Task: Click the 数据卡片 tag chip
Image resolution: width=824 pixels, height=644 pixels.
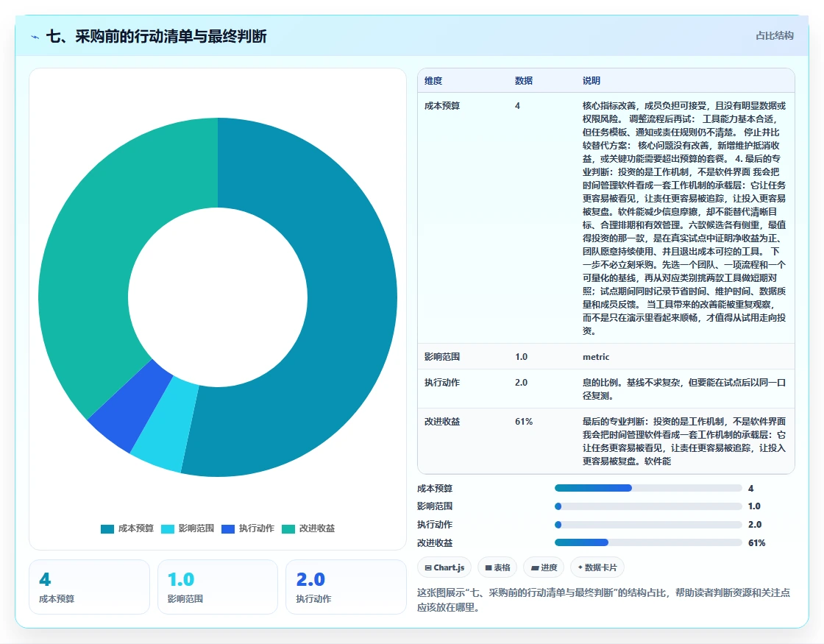Action: pyautogui.click(x=597, y=567)
